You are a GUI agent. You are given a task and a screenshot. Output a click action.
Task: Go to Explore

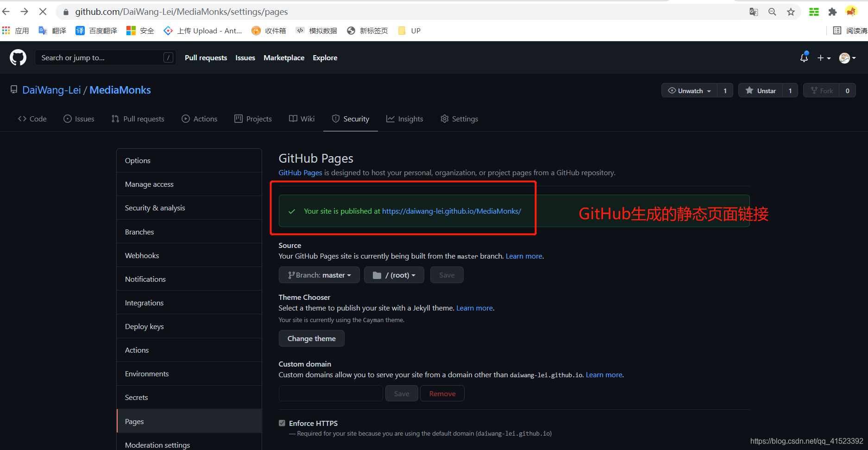[325, 58]
